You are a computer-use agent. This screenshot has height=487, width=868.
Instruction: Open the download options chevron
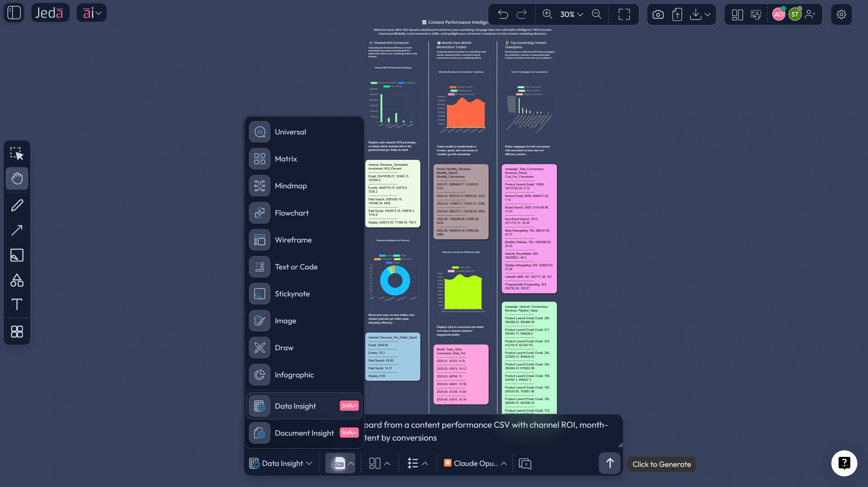[708, 14]
